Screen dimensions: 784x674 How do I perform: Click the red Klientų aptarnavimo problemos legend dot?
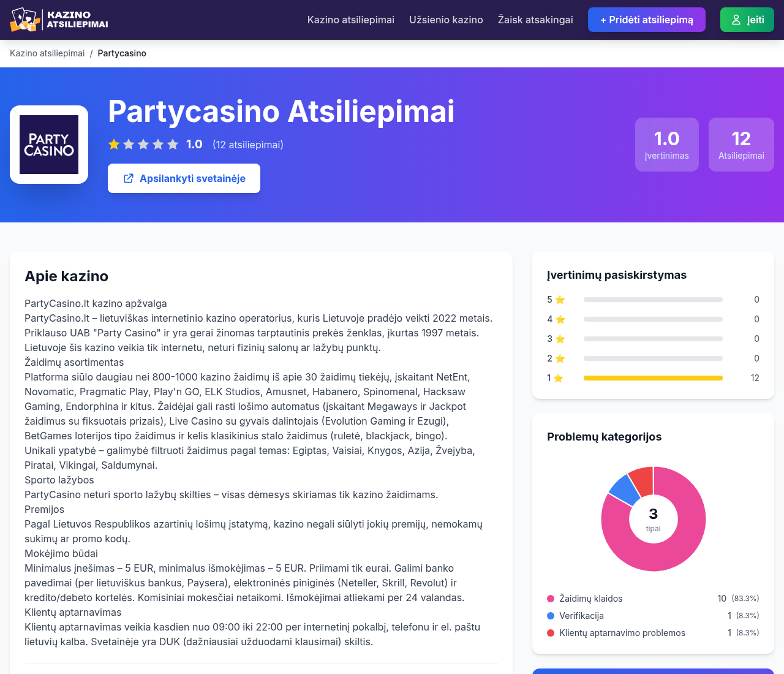[x=551, y=633]
